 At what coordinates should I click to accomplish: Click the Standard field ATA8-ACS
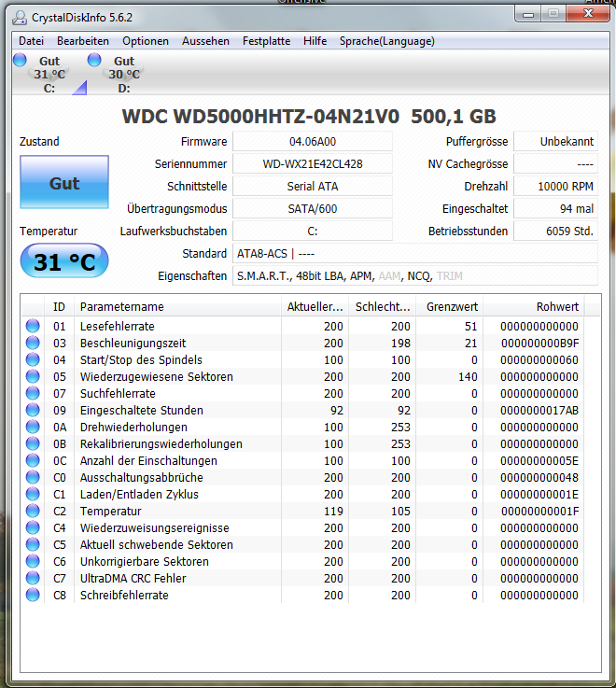[x=415, y=254]
